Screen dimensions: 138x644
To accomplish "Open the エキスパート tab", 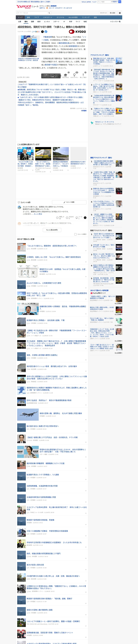I will pos(48,17).
